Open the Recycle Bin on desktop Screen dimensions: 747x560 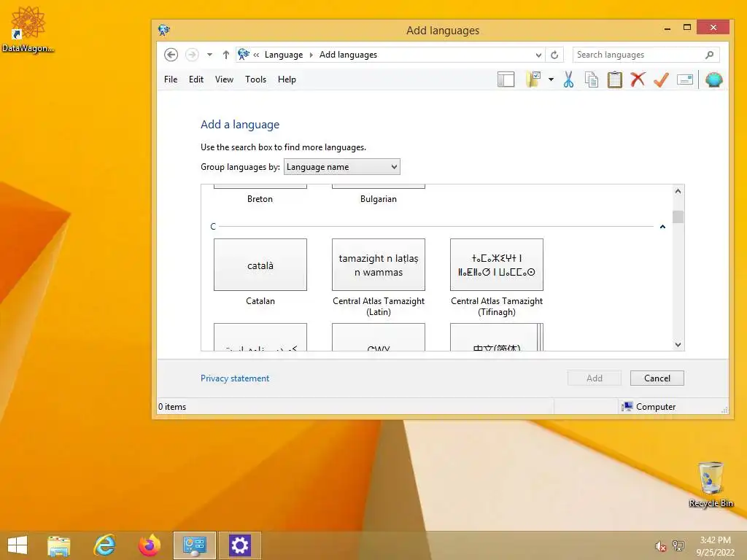pos(711,484)
